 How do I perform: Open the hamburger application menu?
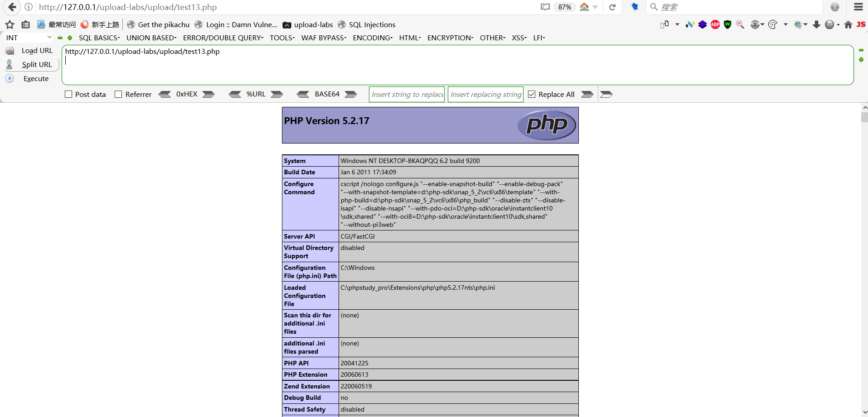point(858,7)
